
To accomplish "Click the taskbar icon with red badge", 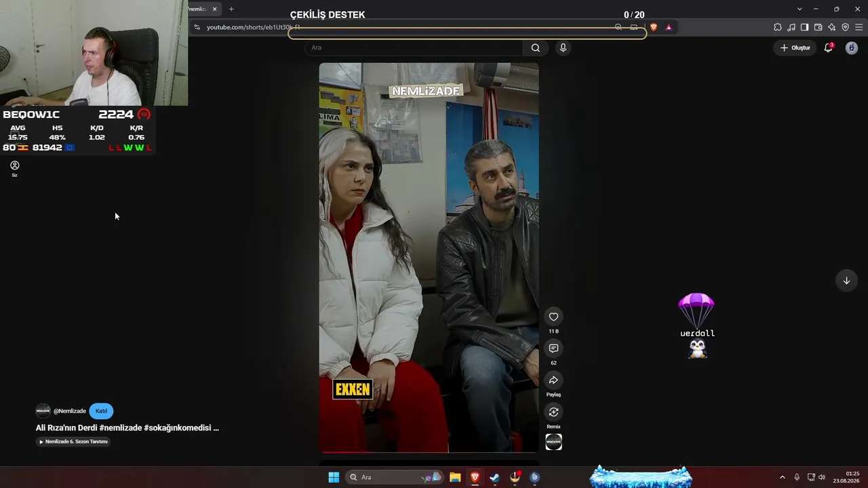I will coord(515,477).
